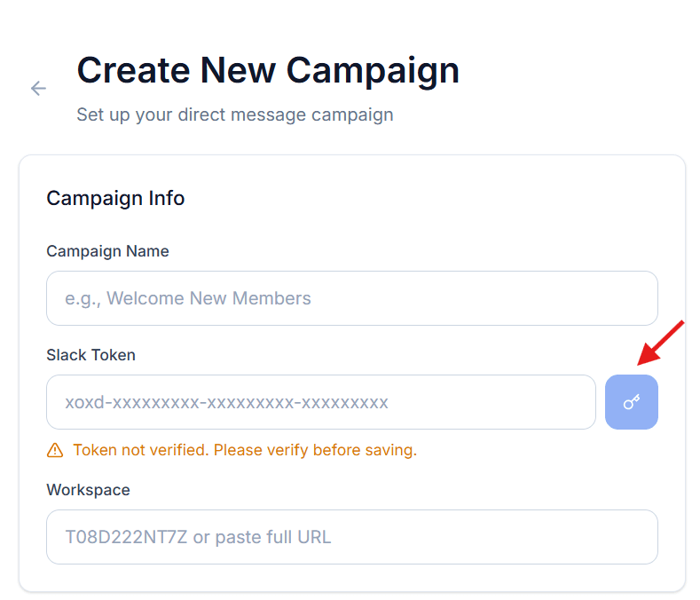
Task: Click the "Workspace" field label
Action: tap(88, 490)
